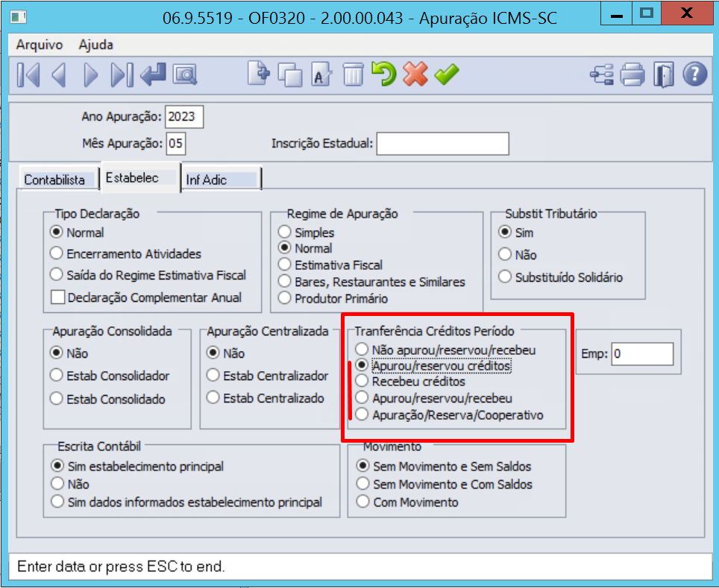Select Recebeu créditos radio option
Viewport: 719px width, 588px height.
tap(362, 382)
